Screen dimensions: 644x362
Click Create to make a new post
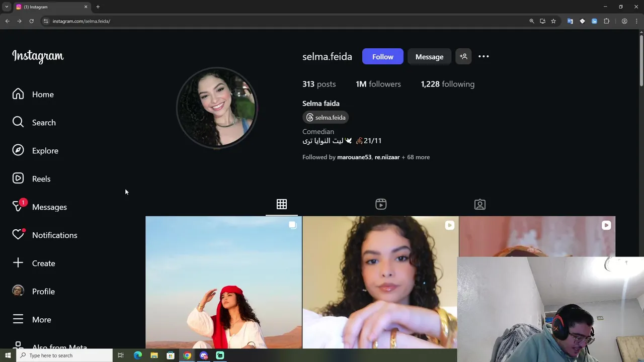pos(34,263)
